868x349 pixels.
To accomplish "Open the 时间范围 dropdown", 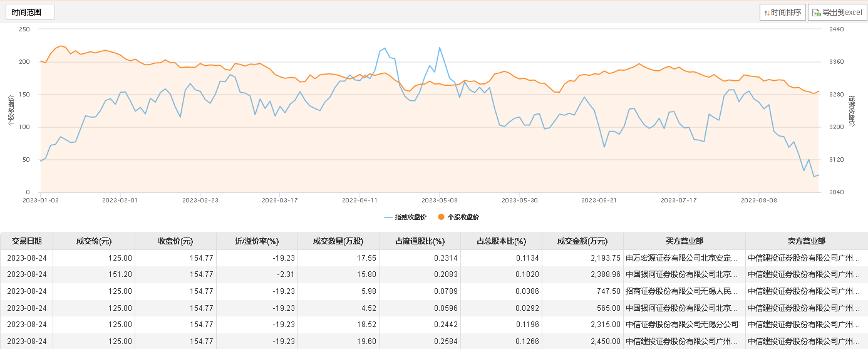I will [29, 12].
